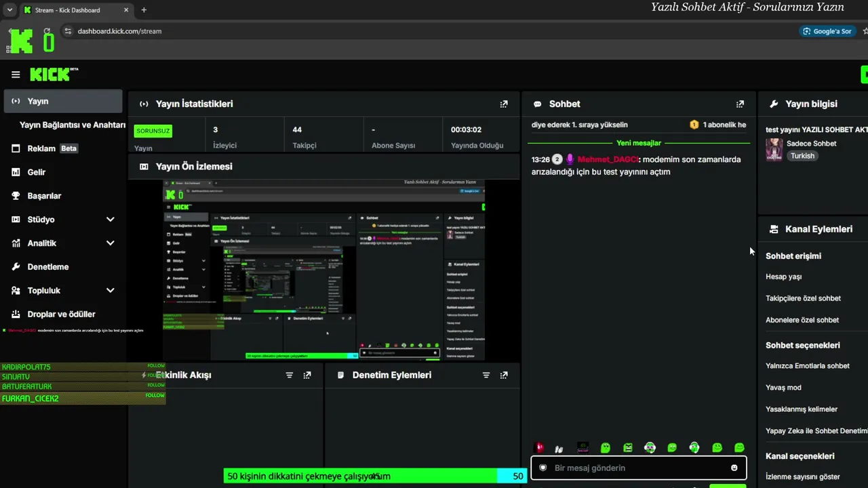
Task: Click the Kanal seçenekleri heading
Action: coord(800,457)
